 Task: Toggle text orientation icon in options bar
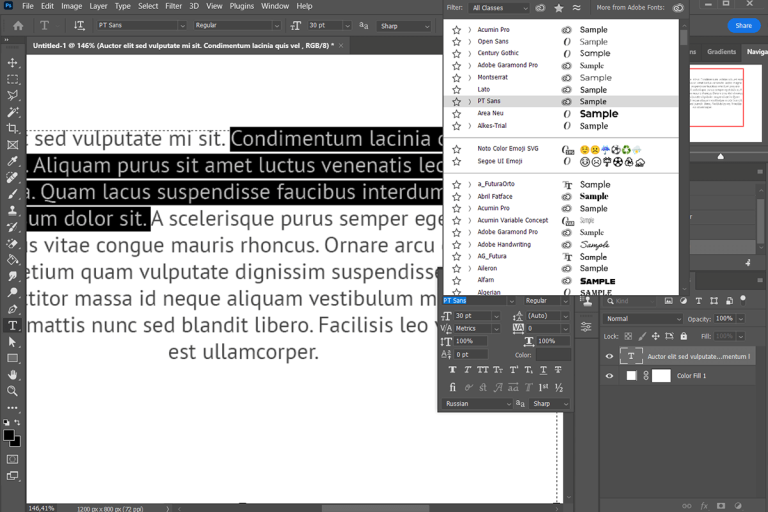click(x=79, y=25)
